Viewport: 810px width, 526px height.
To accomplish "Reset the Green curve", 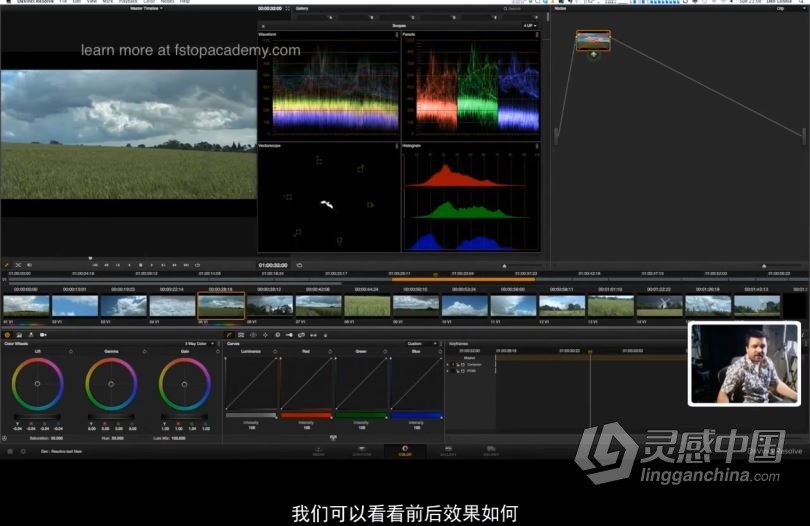I will tap(385, 351).
